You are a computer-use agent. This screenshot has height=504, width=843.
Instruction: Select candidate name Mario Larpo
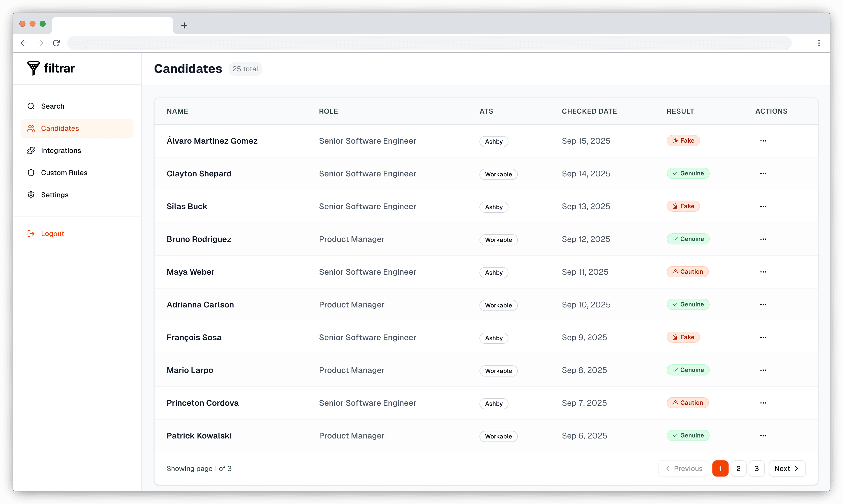point(190,370)
